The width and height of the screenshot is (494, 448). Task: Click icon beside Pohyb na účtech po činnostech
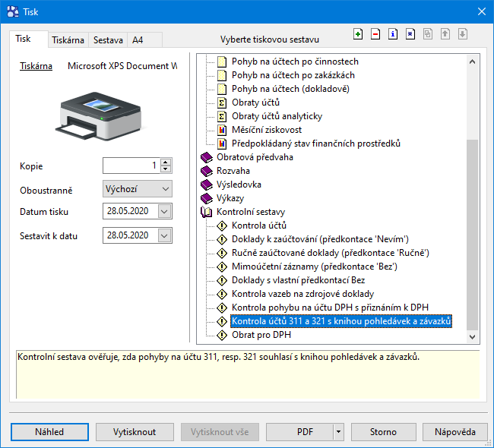click(x=222, y=62)
